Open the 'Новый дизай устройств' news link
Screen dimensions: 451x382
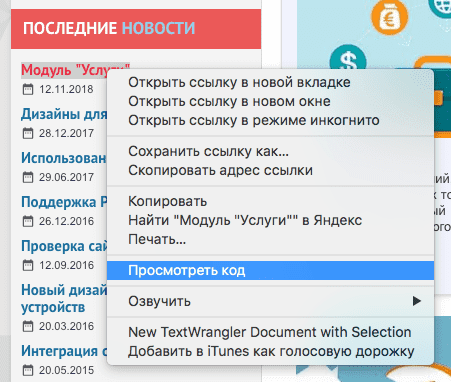pyautogui.click(x=64, y=298)
